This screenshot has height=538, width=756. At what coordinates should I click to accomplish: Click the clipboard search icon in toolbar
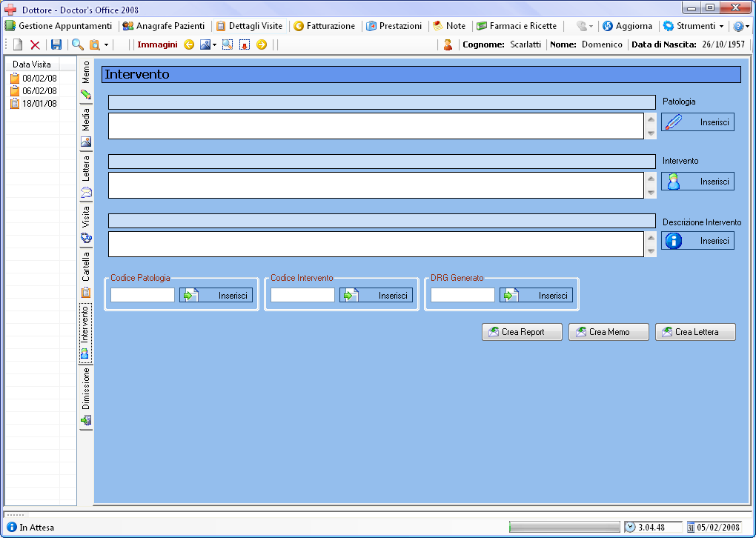(95, 44)
